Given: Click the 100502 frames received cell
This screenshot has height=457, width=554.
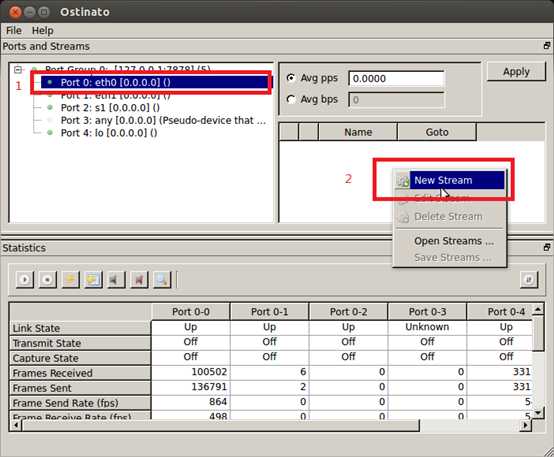Looking at the screenshot, I should 191,372.
